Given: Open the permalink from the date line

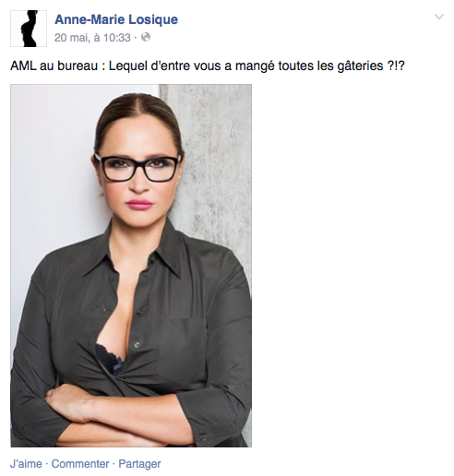Looking at the screenshot, I should point(92,38).
